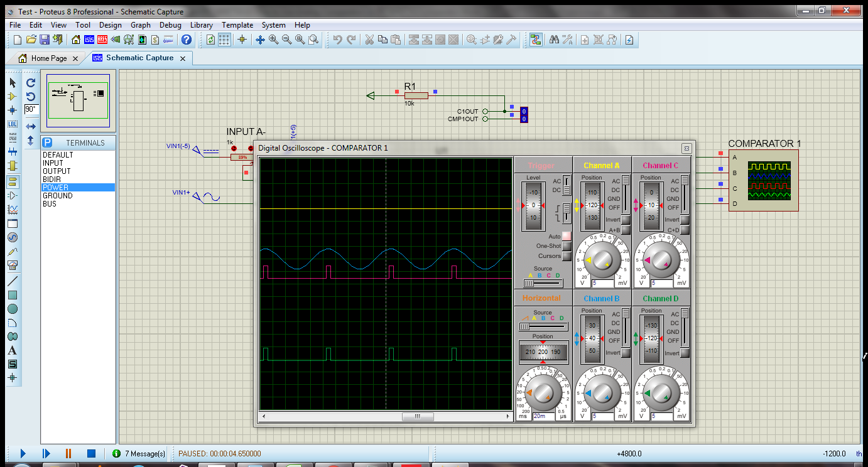868x467 pixels.
Task: Switch Channel A coupling to GND
Action: [614, 198]
